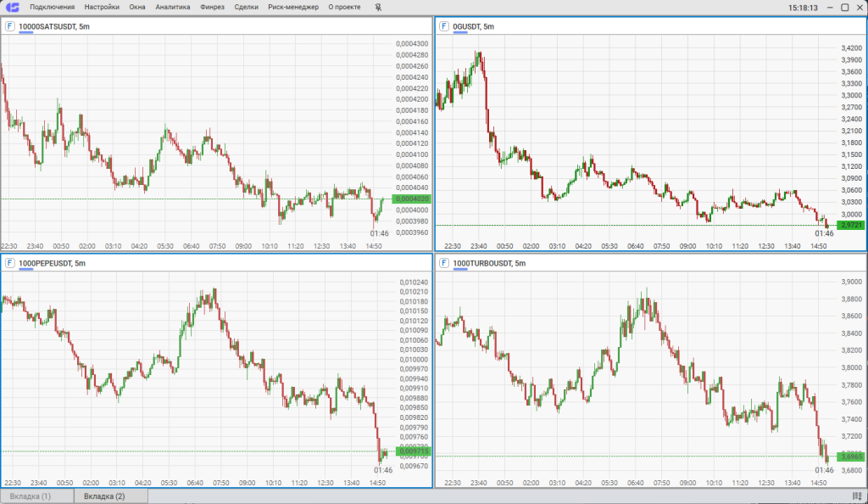
Task: Open the Аналитика menu
Action: (173, 8)
